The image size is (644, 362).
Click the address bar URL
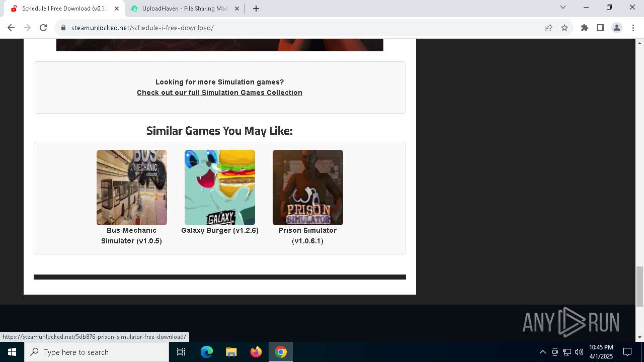[142, 28]
